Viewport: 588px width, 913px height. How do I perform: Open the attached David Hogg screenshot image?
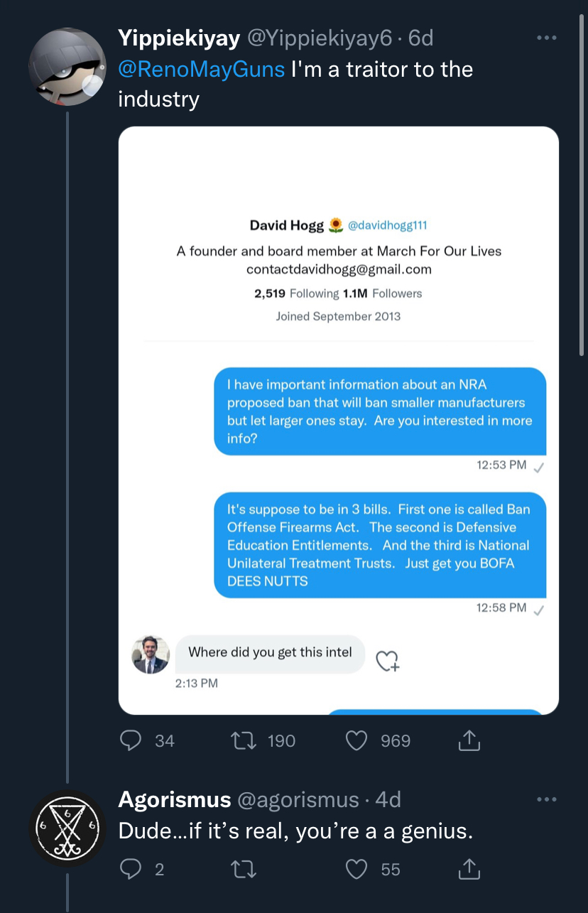[x=339, y=421]
